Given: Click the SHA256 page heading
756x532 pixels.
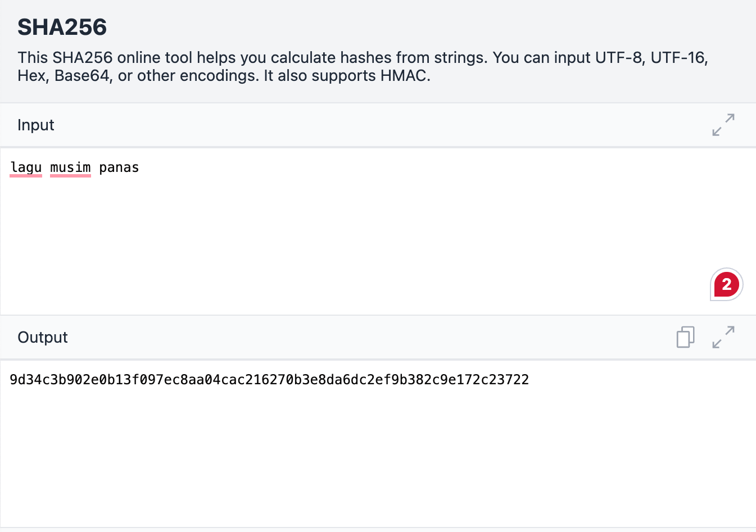Looking at the screenshot, I should click(62, 27).
